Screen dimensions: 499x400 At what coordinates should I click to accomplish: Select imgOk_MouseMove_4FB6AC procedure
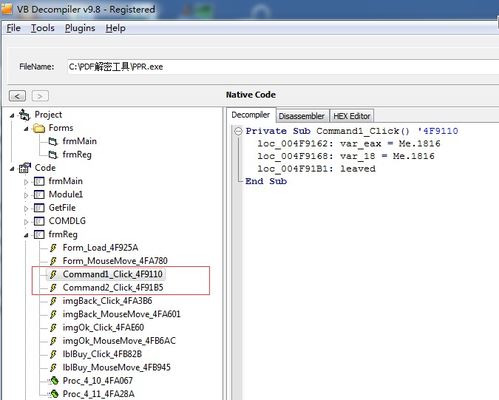(119, 341)
